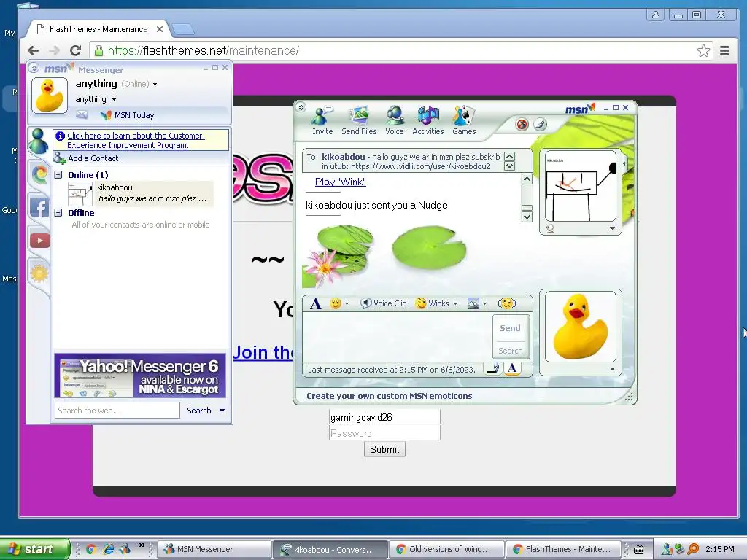
Task: Record a Voice Clip
Action: (x=384, y=303)
